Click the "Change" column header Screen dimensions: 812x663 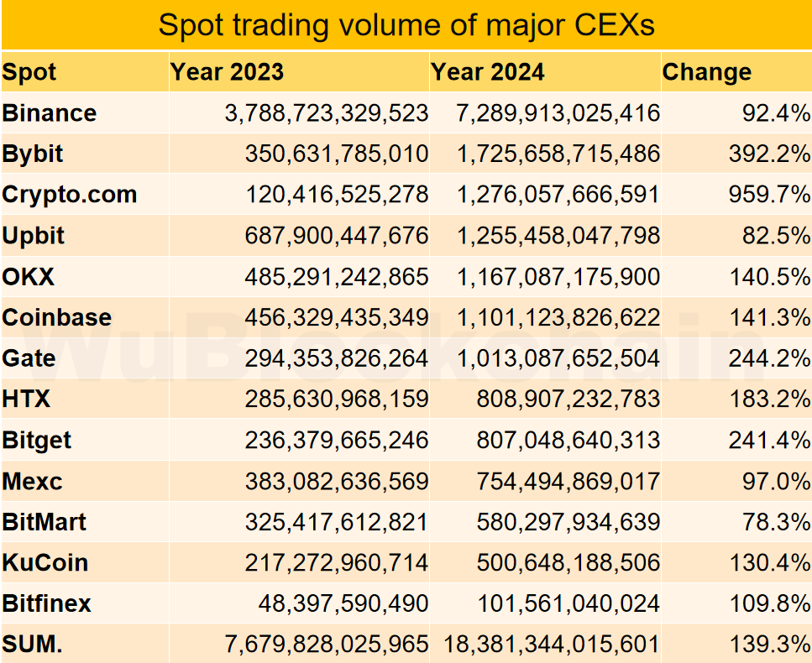707,72
